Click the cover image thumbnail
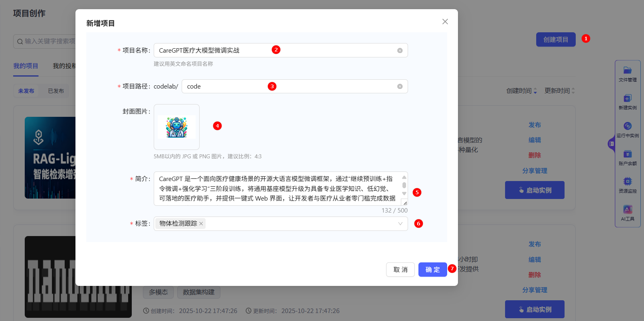Image resolution: width=644 pixels, height=321 pixels. (176, 127)
